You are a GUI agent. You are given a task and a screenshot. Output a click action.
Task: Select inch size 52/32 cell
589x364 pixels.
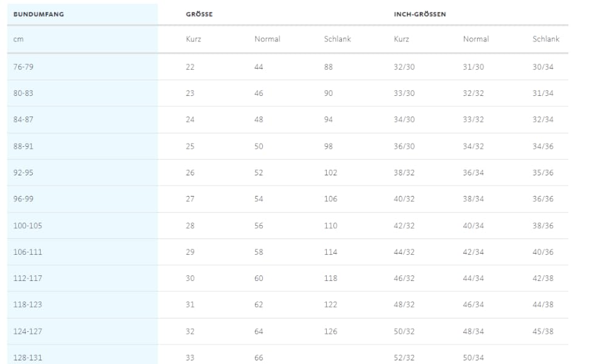point(404,358)
